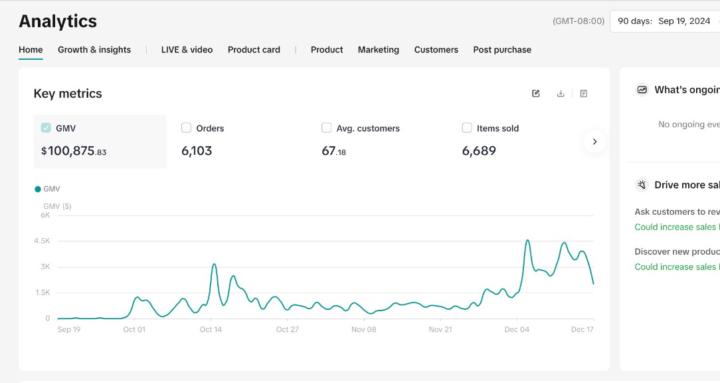Click the Dec 04 x-axis label
The width and height of the screenshot is (720, 383).
(517, 330)
